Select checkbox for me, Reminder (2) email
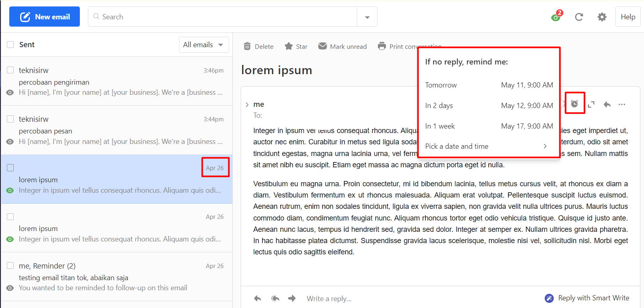Viewport: 644px width, 308px height. tap(10, 266)
